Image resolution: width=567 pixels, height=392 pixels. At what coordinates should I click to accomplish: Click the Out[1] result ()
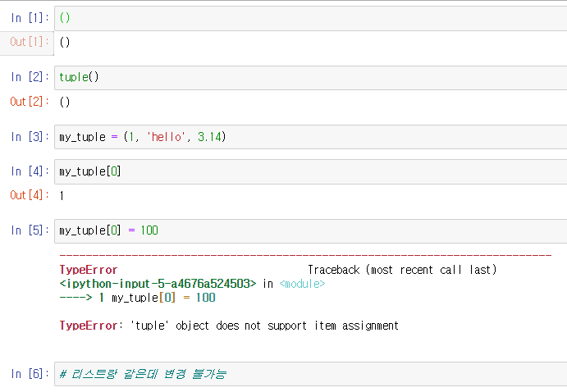pos(65,43)
